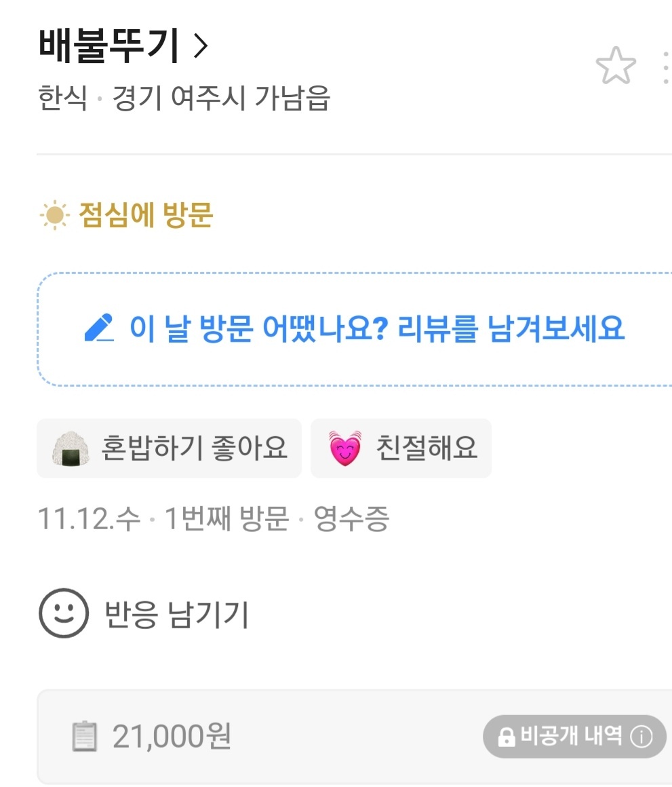
Task: Click the smiley face reaction icon
Action: tap(64, 613)
